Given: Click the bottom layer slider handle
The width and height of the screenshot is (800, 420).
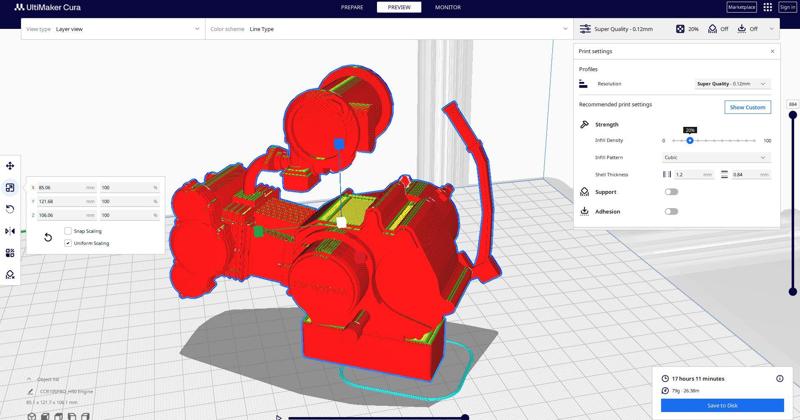Looking at the screenshot, I should (793, 292).
